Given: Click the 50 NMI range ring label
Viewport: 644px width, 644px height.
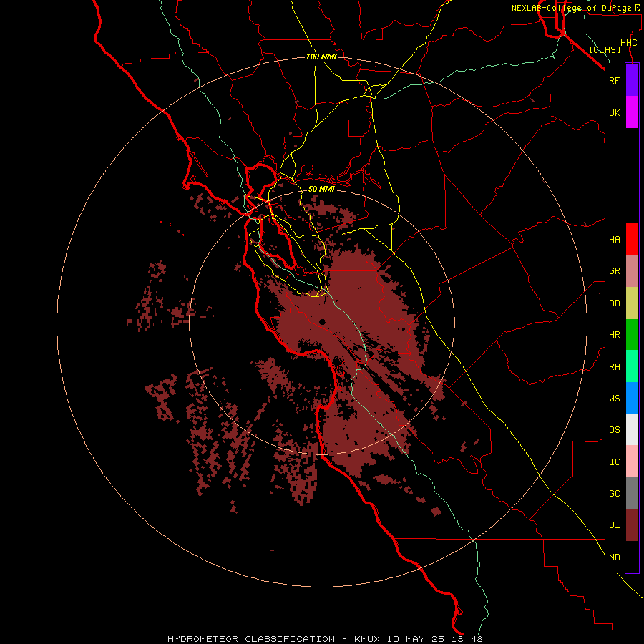Looking at the screenshot, I should (x=321, y=189).
